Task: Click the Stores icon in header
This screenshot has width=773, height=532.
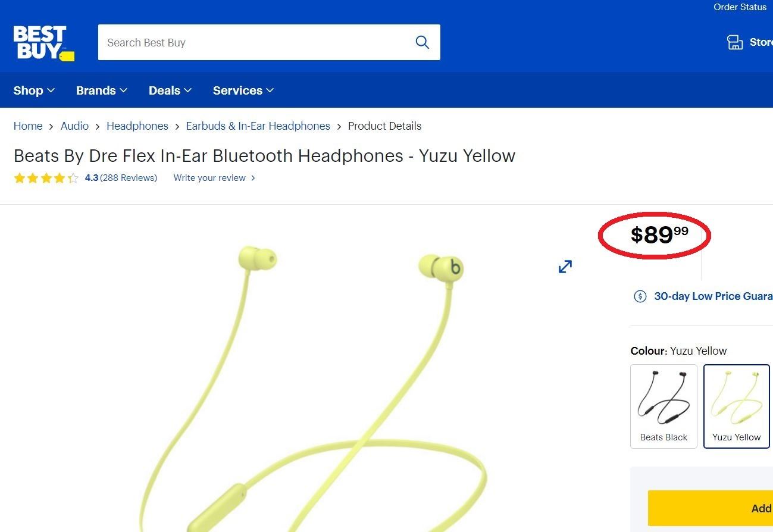Action: click(735, 42)
